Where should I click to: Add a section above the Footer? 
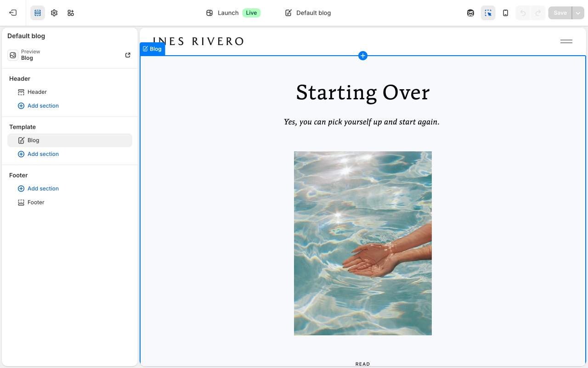[x=38, y=188]
